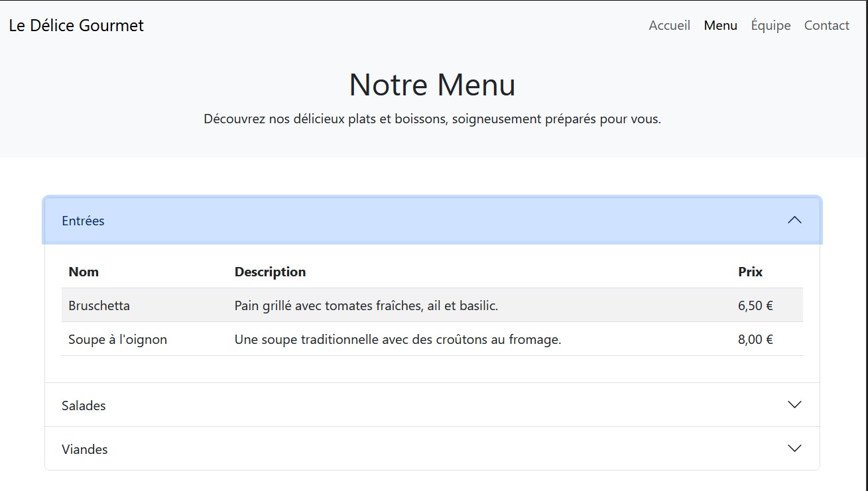The height and width of the screenshot is (491, 868).
Task: Click the Prix column header
Action: pos(750,272)
